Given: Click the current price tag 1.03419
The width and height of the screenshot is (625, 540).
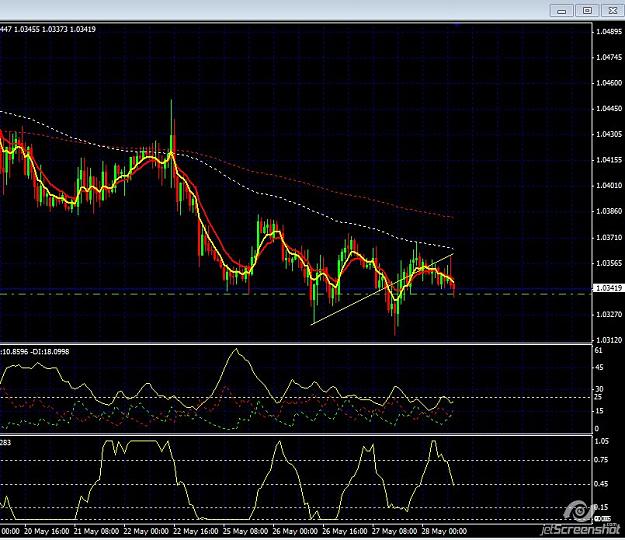Looking at the screenshot, I should coord(609,288).
